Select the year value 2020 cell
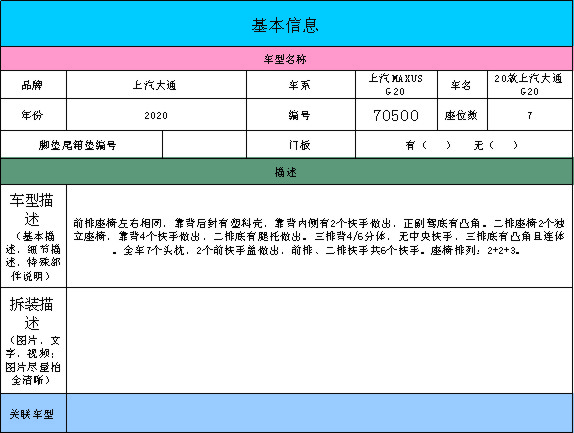 pyautogui.click(x=156, y=115)
